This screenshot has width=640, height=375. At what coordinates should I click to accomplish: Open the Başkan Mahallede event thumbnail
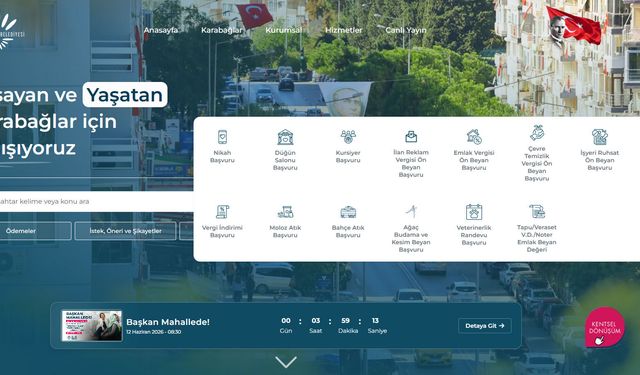click(x=92, y=326)
